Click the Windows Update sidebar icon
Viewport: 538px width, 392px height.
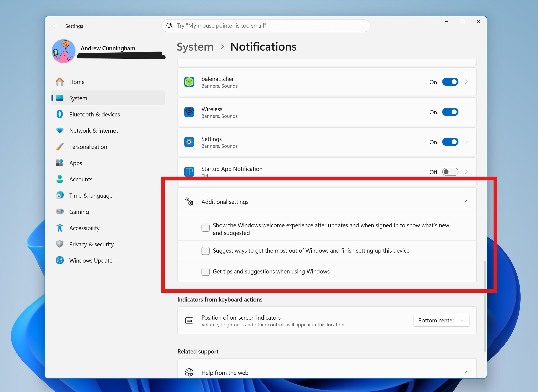tap(60, 260)
